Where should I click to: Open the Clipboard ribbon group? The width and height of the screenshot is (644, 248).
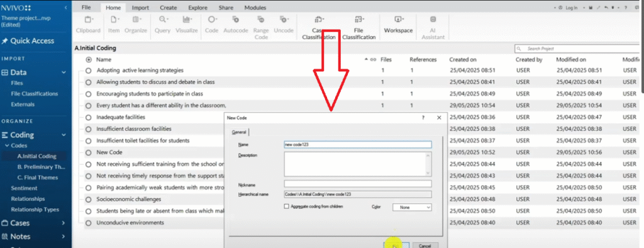point(88,25)
